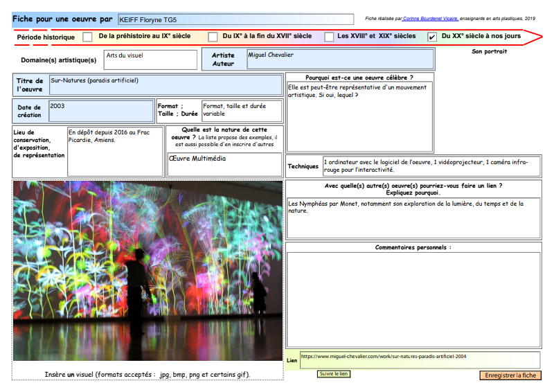Viewport: 554px width, 392px height.
Task: Click the creation date field showing 2003
Action: tap(100, 110)
